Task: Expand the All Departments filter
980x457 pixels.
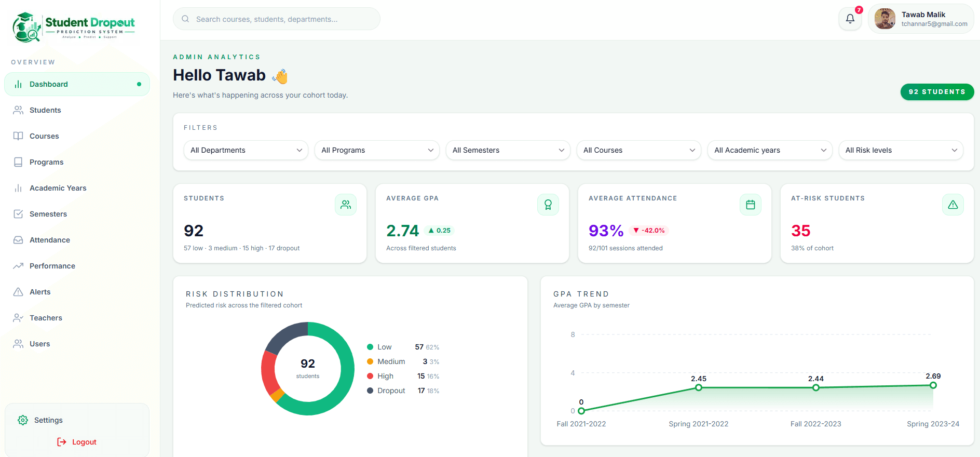Action: (246, 150)
